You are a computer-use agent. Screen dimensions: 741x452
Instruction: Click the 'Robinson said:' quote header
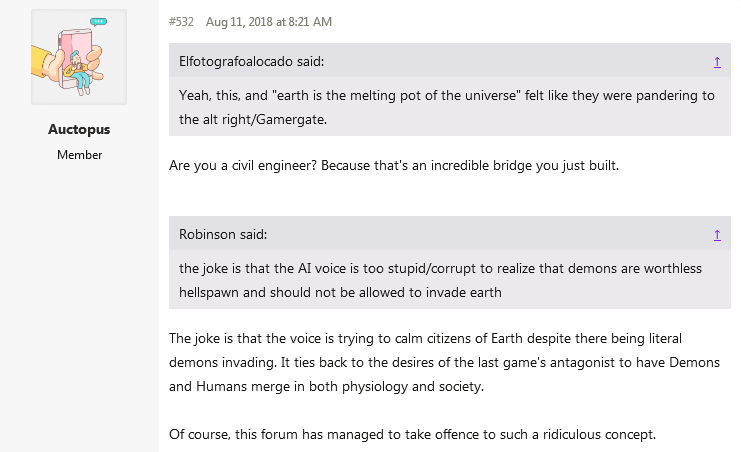(223, 235)
